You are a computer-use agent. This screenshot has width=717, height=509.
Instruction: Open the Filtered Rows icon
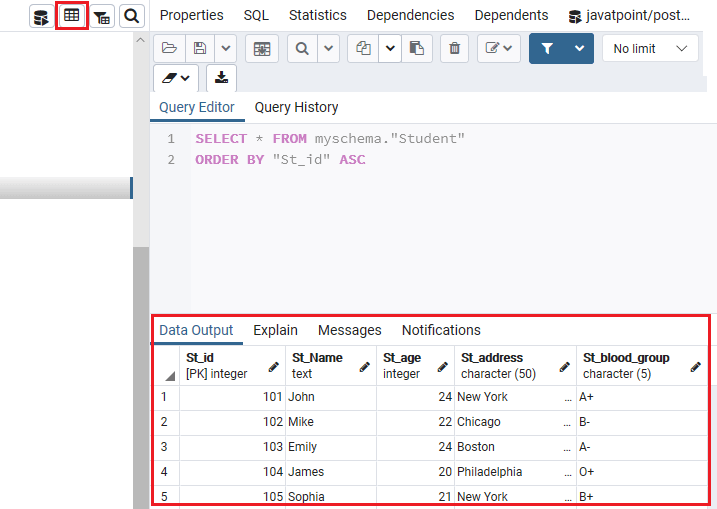coord(102,16)
